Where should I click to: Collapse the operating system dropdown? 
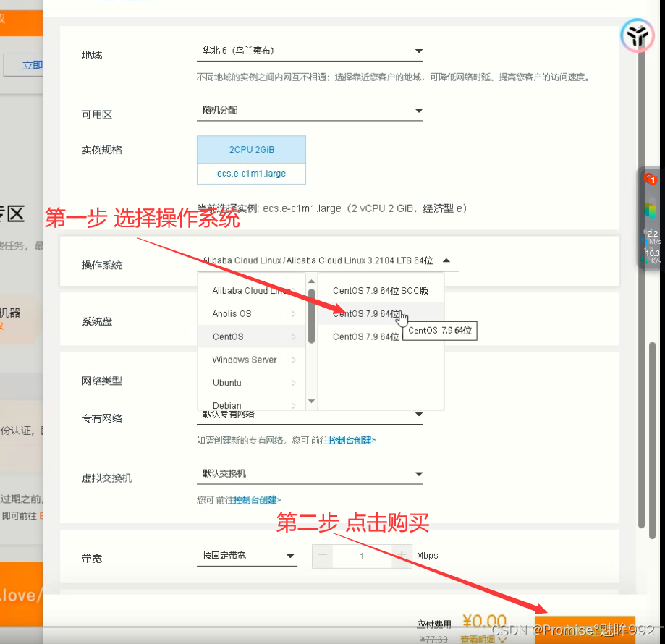446,260
